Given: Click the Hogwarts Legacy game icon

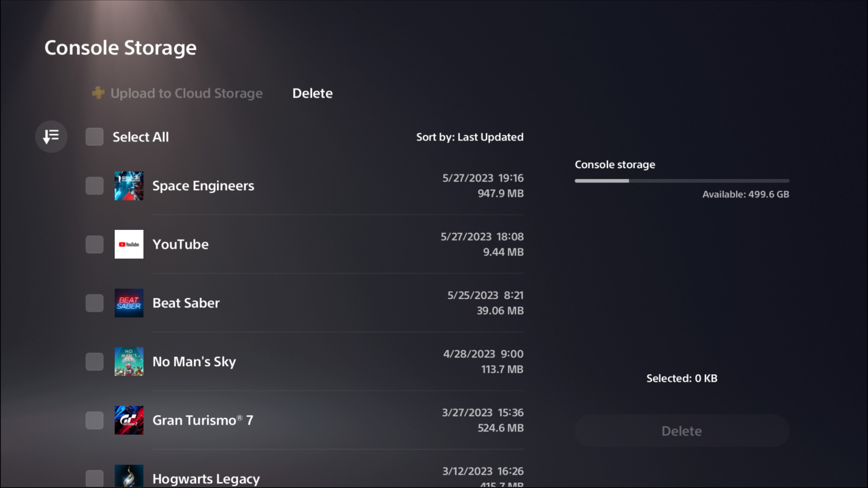Looking at the screenshot, I should pos(129,476).
